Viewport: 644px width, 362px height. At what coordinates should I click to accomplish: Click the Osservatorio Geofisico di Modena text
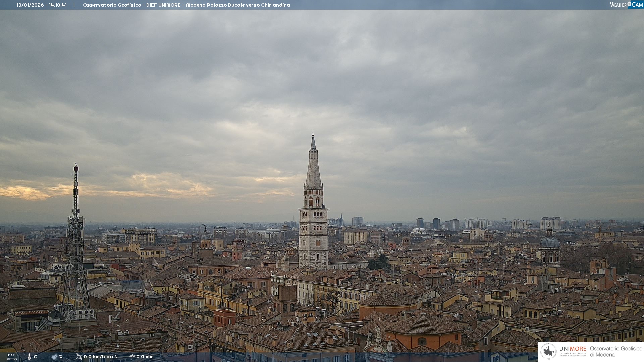616,351
